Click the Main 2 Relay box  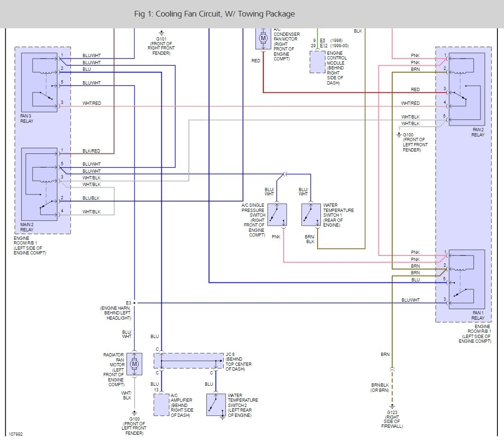pyautogui.click(x=39, y=184)
